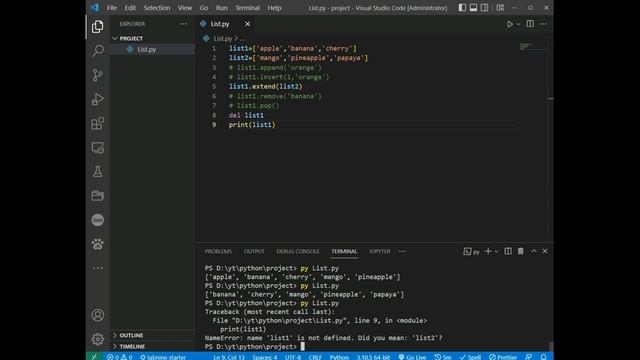Open the Manage gear icon

(98, 339)
